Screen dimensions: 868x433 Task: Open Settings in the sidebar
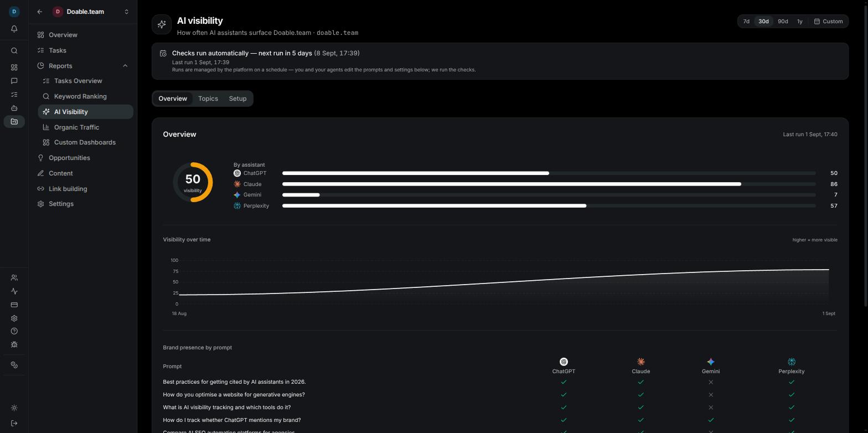click(83, 204)
